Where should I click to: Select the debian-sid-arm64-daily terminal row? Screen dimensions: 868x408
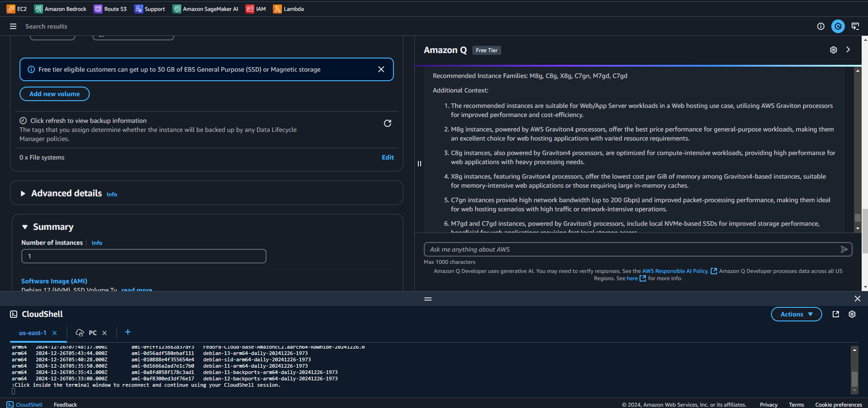coord(161,359)
